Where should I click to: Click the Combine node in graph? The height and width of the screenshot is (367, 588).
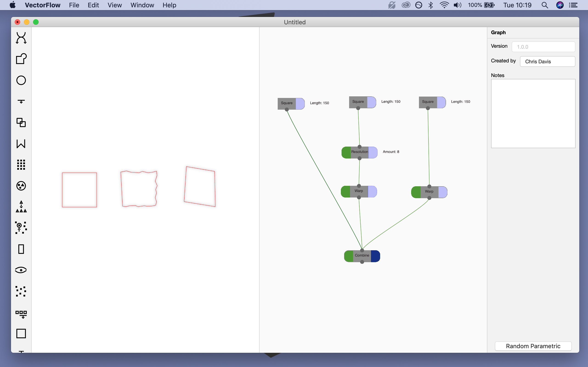click(362, 256)
